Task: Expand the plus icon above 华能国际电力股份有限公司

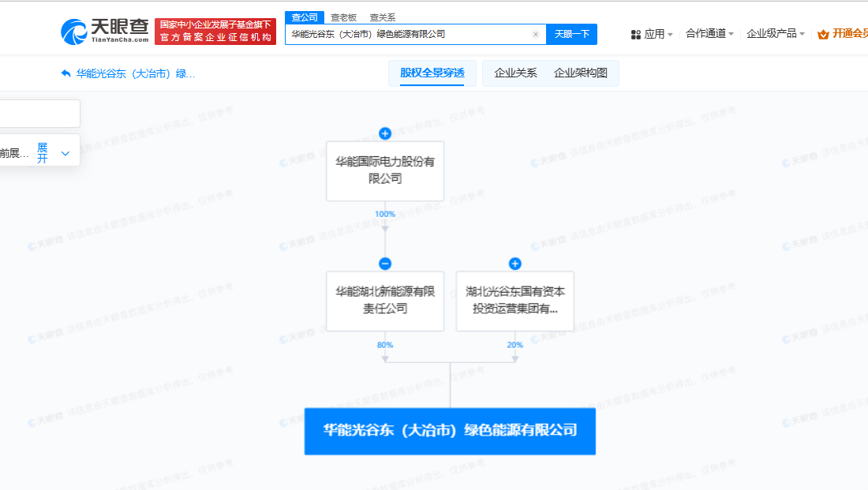Action: pyautogui.click(x=384, y=133)
